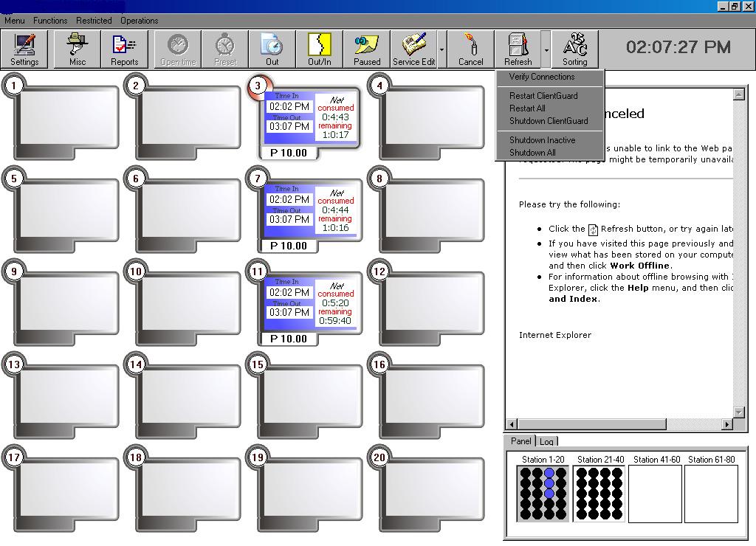
Task: Select Restart All menu entry
Action: [549, 108]
